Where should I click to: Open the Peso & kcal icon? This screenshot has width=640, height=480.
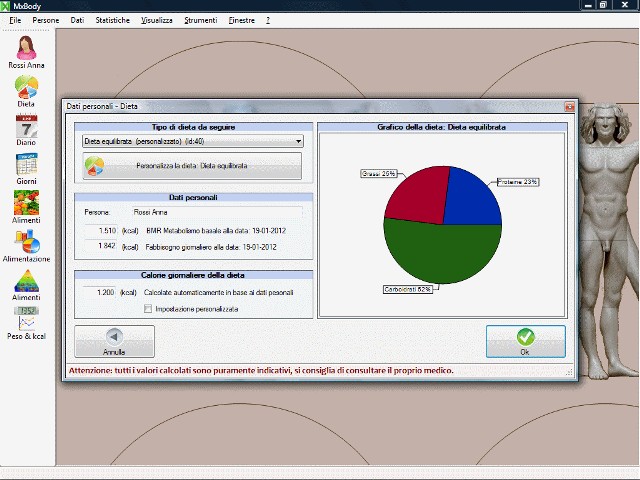26,321
